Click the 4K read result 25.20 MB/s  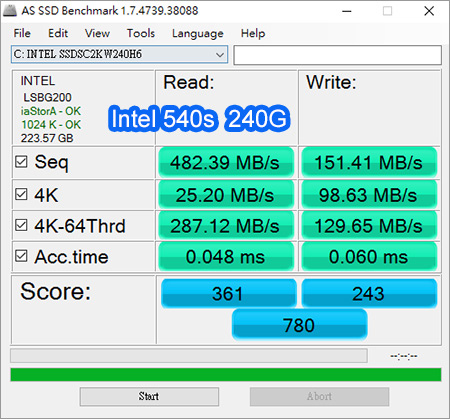226,195
